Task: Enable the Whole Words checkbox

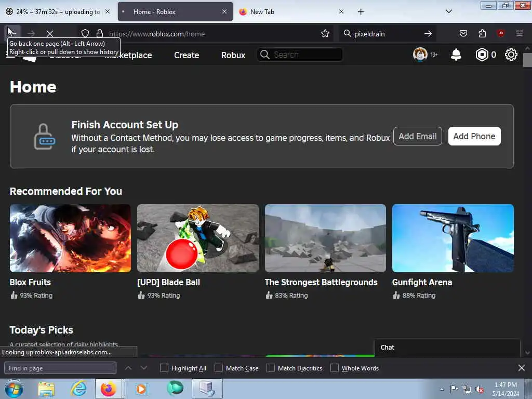Action: tap(335, 368)
